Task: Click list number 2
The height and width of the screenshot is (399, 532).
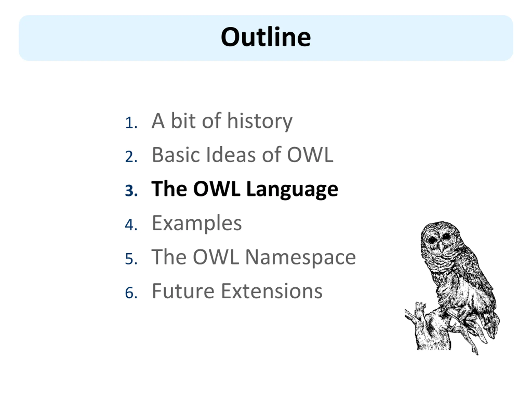Action: [131, 157]
